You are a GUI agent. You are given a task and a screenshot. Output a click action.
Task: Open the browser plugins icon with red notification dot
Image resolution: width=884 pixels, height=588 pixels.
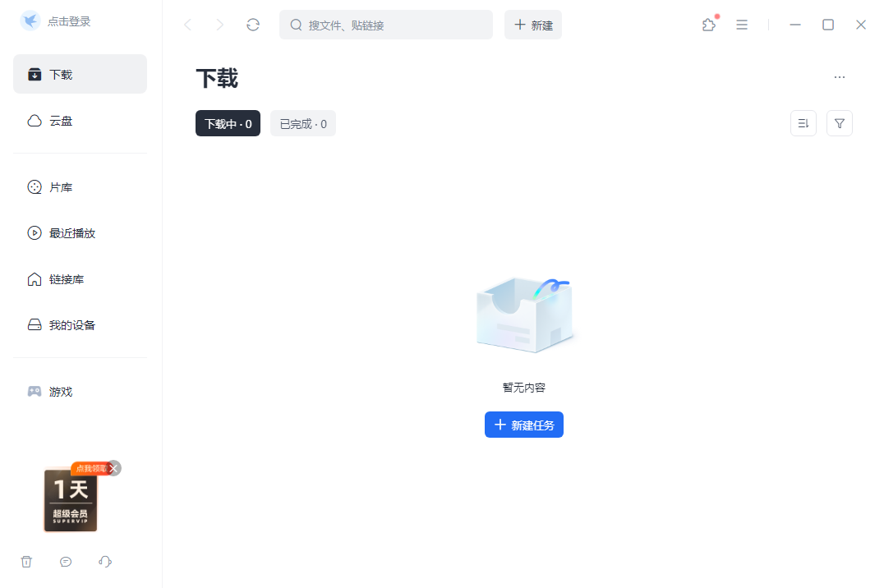(x=709, y=25)
